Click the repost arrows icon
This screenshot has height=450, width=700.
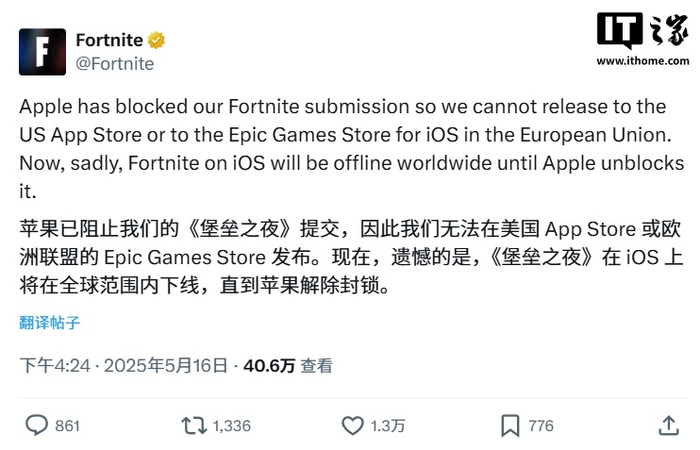(x=193, y=426)
